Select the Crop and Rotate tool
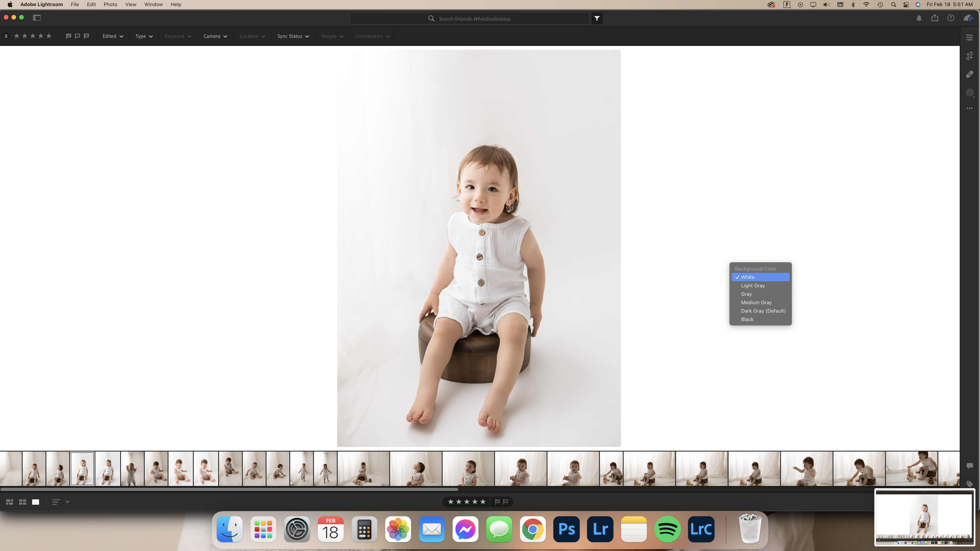 pyautogui.click(x=969, y=56)
